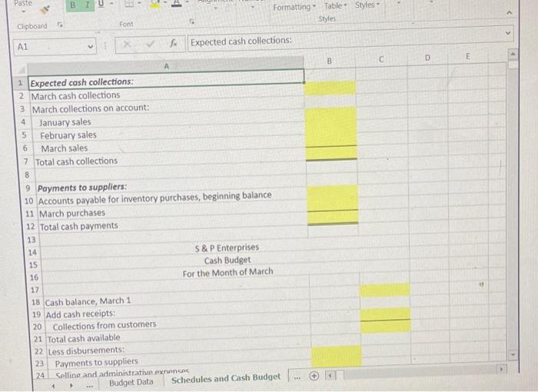Open the Paste dropdown arrow
Screen dimensions: 538x392
pyautogui.click(x=23, y=12)
